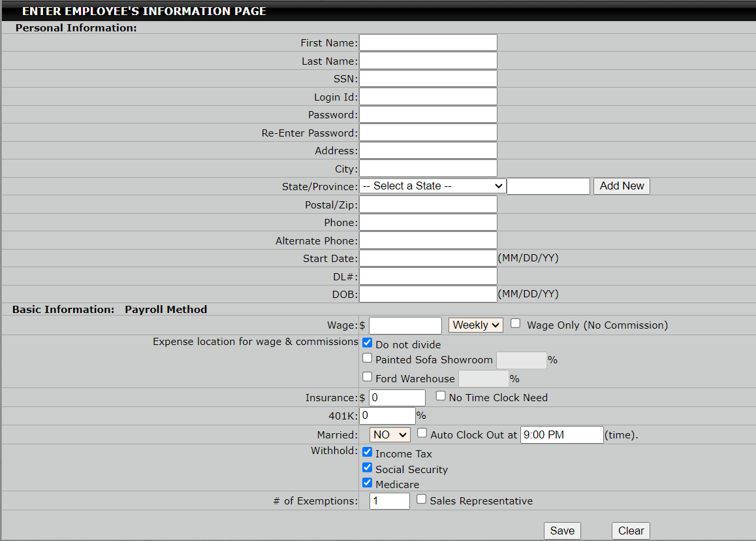Click the "ENTER EMPLOYEE'S INFORMATION PAGE" title

pyautogui.click(x=144, y=11)
